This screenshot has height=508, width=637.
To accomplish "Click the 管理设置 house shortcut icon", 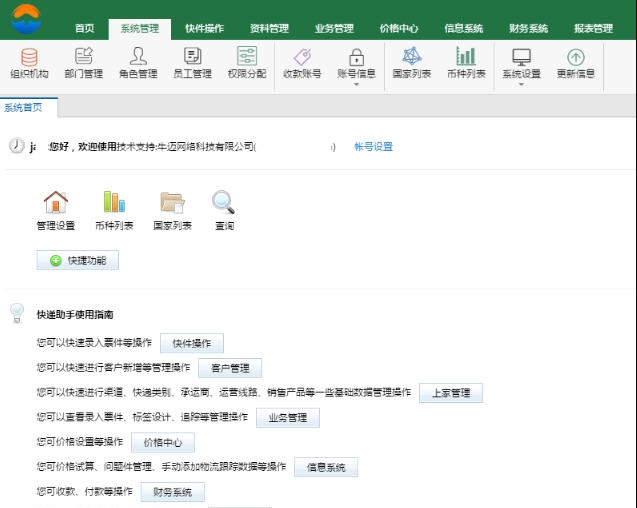I will coord(56,203).
